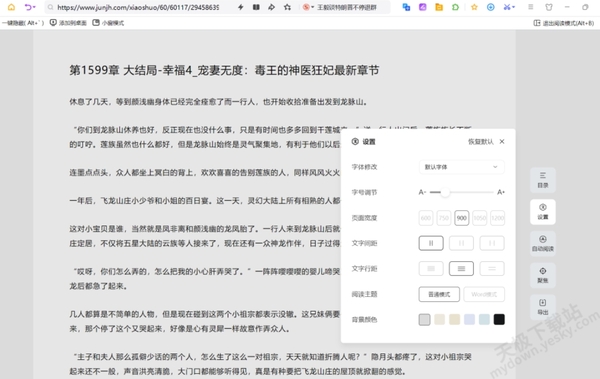Pick the light cream background swatch

[x=439, y=319]
